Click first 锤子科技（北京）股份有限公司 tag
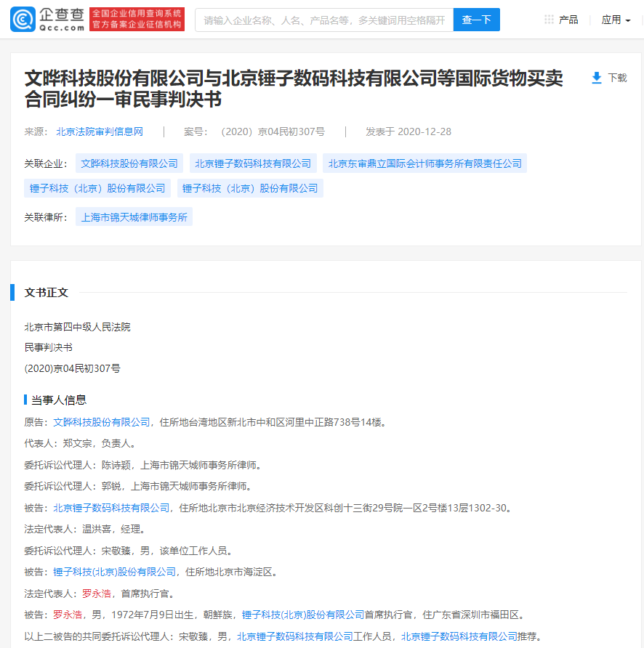This screenshot has height=648, width=644. 97,188
